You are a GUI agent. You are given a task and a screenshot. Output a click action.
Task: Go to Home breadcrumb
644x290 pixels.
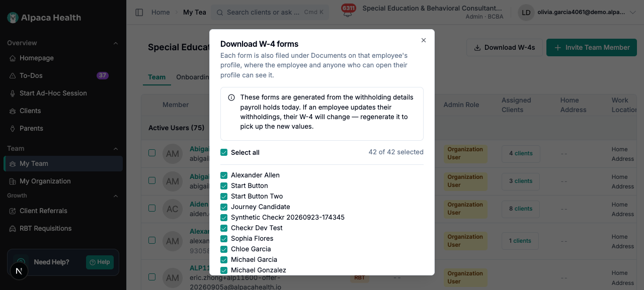[160, 12]
